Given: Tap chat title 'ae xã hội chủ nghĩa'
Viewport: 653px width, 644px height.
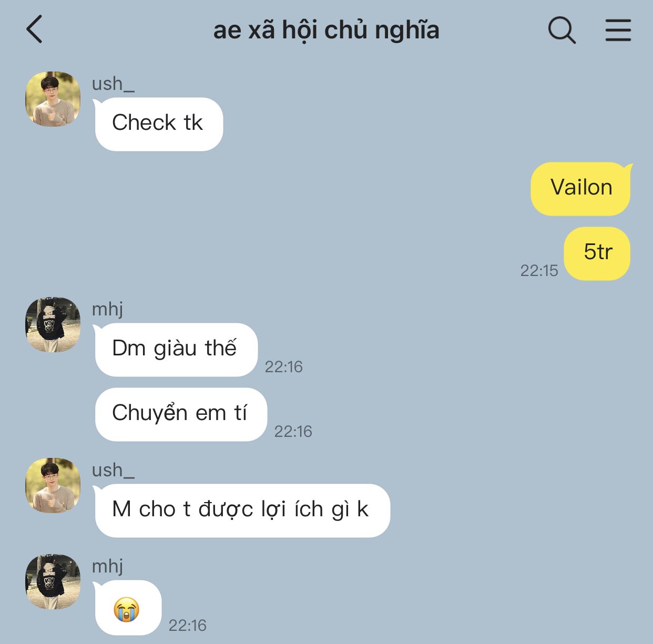Looking at the screenshot, I should point(326,30).
